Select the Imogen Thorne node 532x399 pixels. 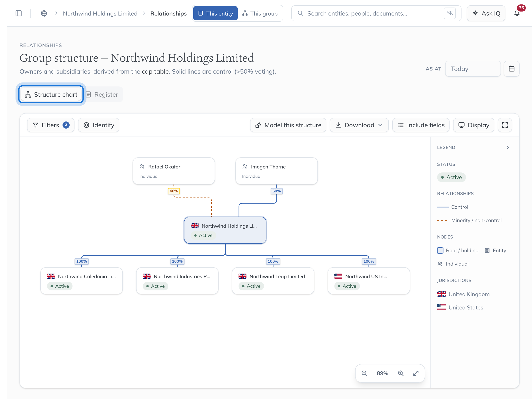[x=277, y=171]
